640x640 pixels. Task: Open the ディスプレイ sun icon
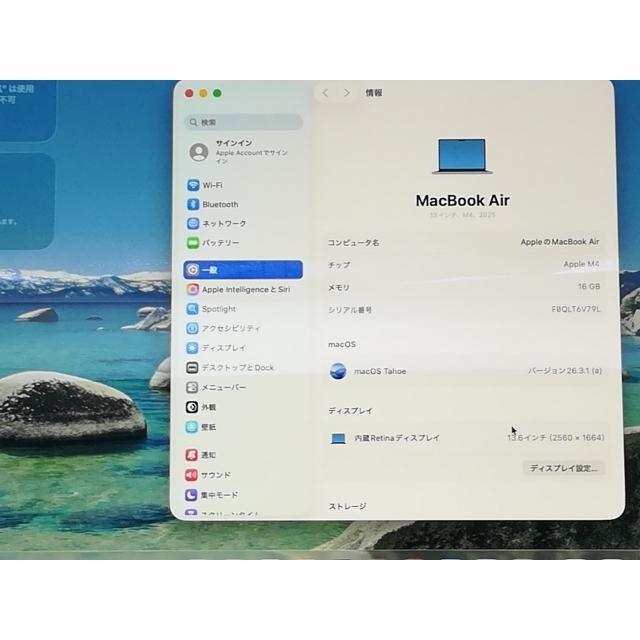coord(192,348)
